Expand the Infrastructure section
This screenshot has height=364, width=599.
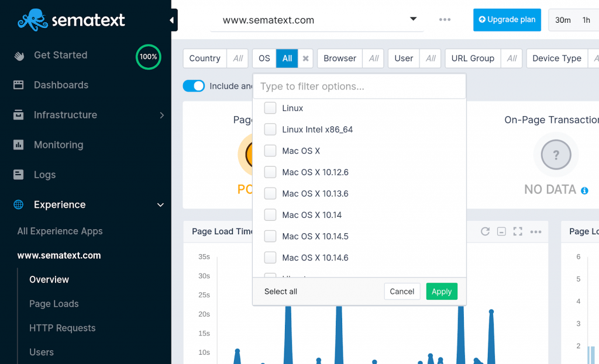point(162,115)
